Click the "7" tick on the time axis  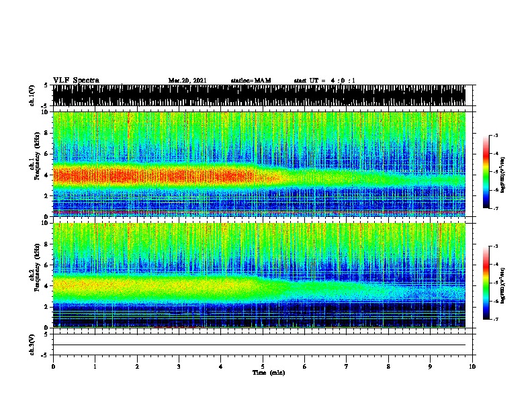(x=347, y=367)
